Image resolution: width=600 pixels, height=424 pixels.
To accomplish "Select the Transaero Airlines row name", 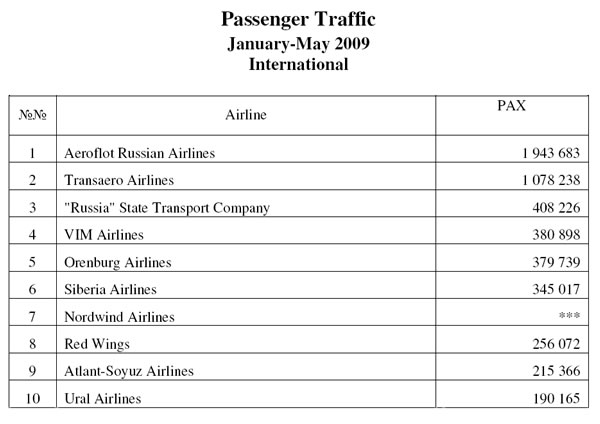I will [x=119, y=180].
